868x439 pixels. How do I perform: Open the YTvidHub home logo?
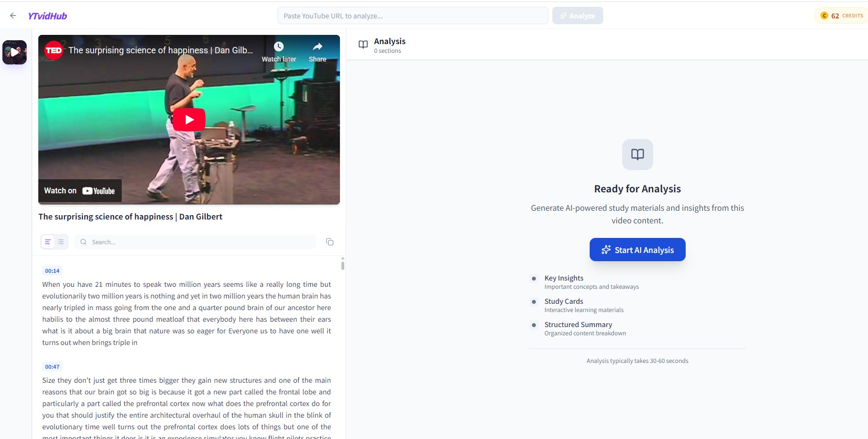(48, 16)
